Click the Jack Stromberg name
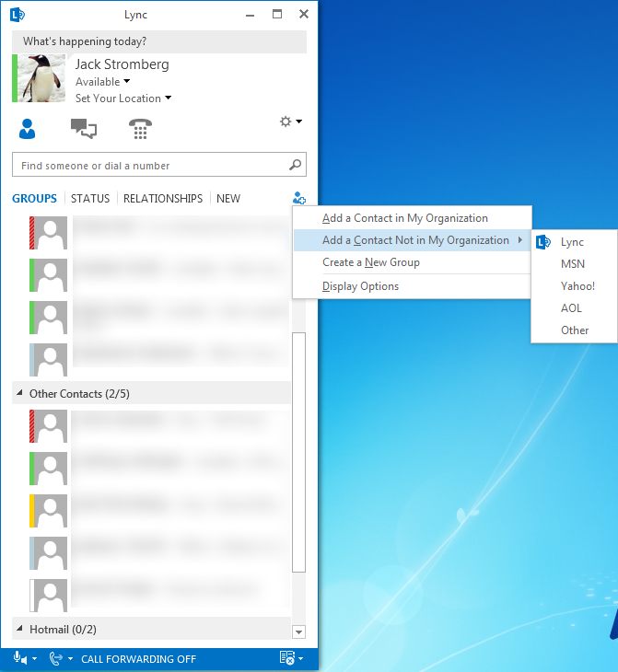Viewport: 618px width, 672px height. [x=122, y=64]
